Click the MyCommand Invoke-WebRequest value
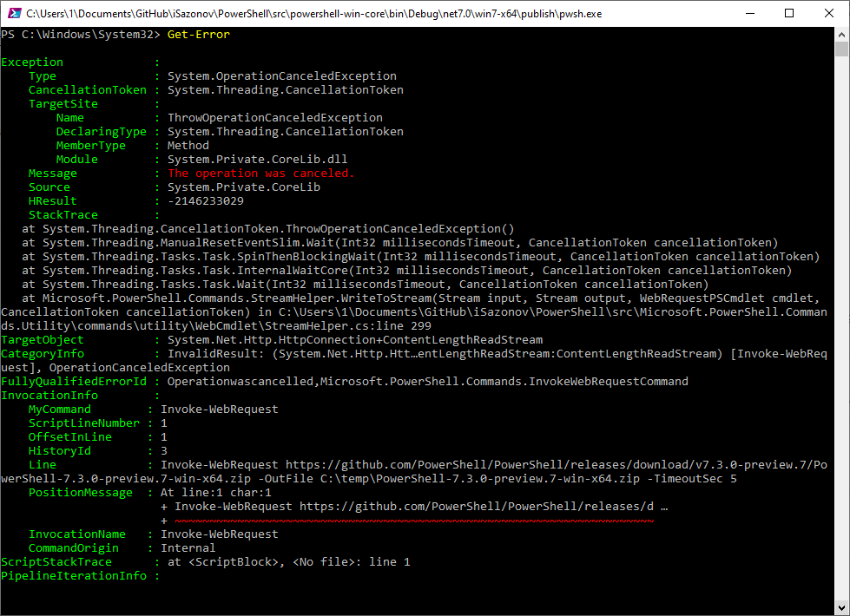The image size is (850, 616). 219,409
